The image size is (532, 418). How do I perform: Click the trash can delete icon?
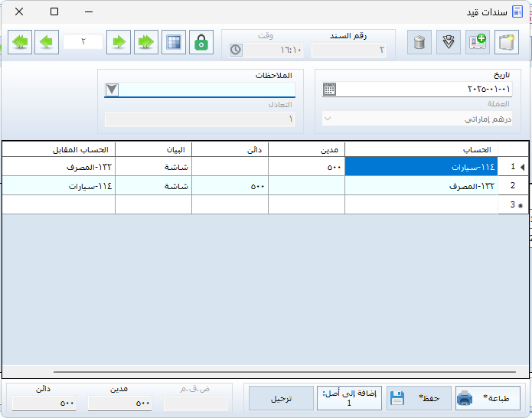pos(419,42)
